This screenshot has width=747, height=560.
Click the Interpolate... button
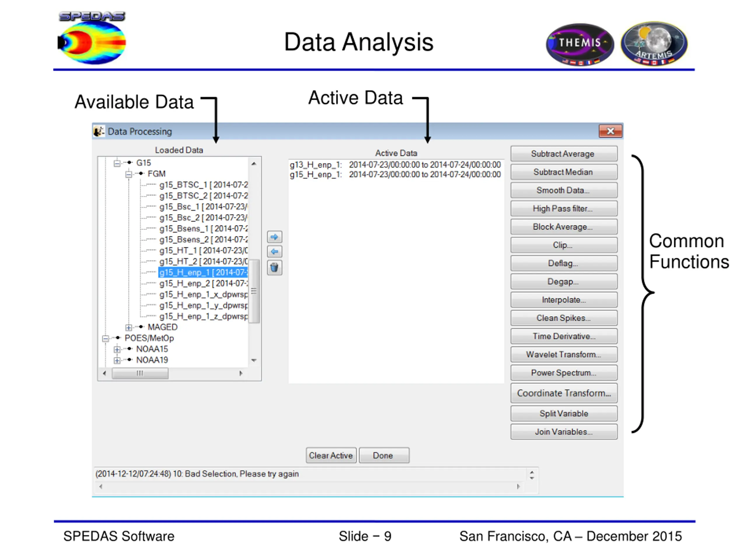pyautogui.click(x=564, y=300)
